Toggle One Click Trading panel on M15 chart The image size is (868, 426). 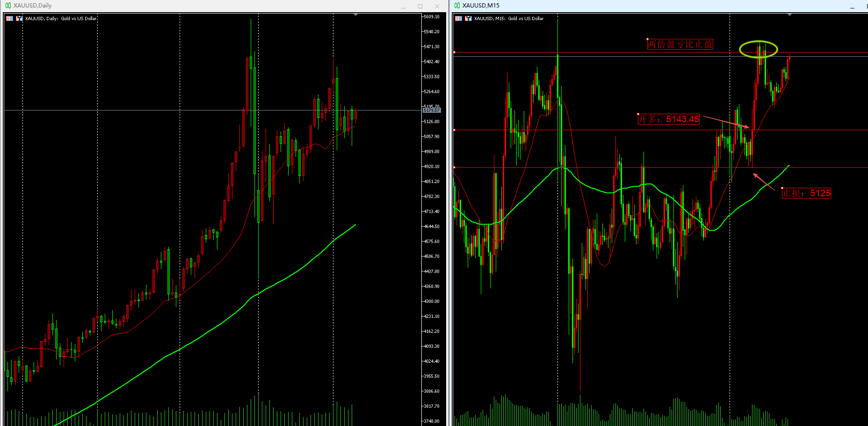[x=458, y=19]
